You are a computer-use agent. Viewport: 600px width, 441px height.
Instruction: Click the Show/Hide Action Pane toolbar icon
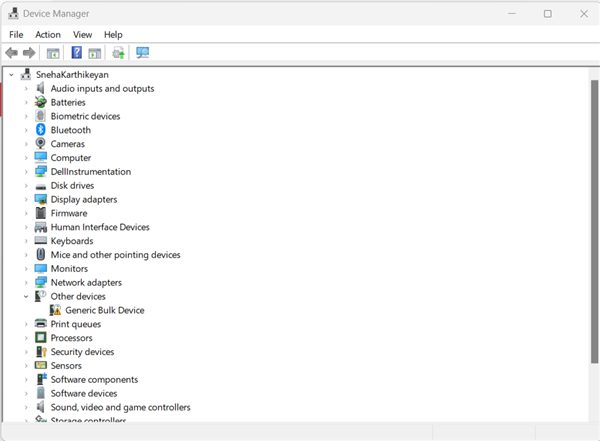pos(95,53)
